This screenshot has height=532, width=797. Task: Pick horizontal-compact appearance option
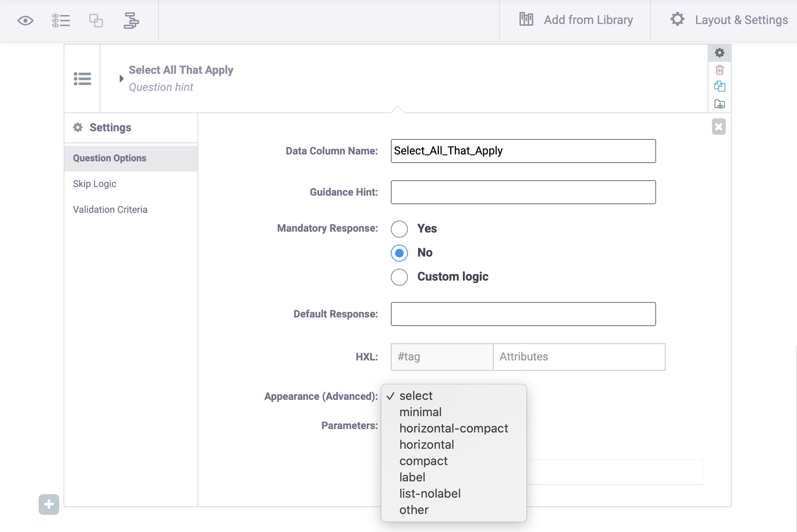pos(453,428)
